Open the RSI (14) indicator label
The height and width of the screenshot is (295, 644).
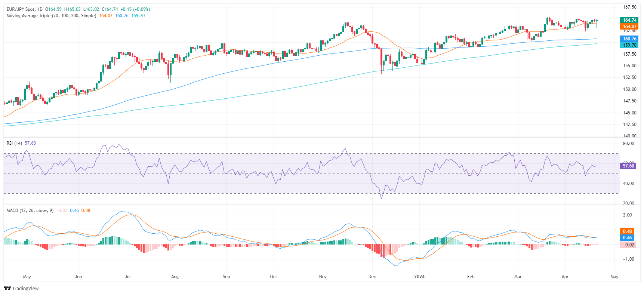pos(14,143)
